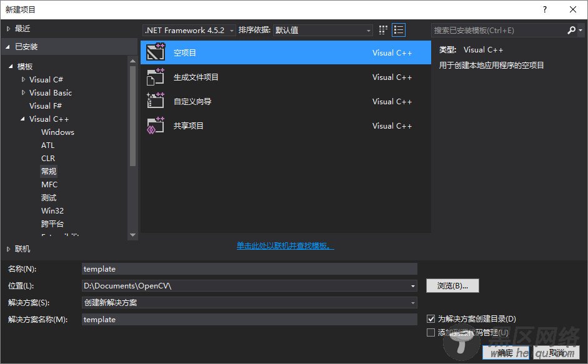Image resolution: width=588 pixels, height=364 pixels.
Task: Click the tree scrollbar up arrow
Action: tap(132, 61)
